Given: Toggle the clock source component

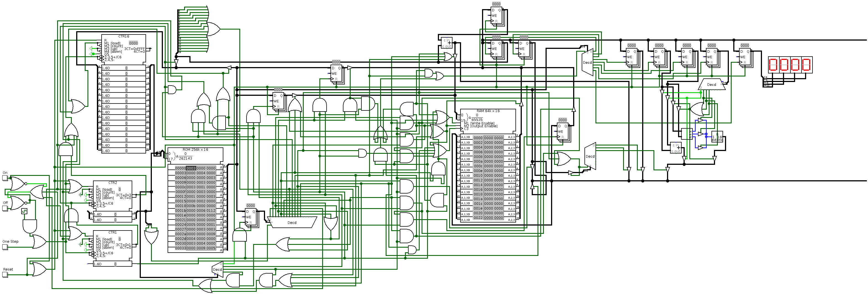Looking at the screenshot, I should (x=24, y=211).
